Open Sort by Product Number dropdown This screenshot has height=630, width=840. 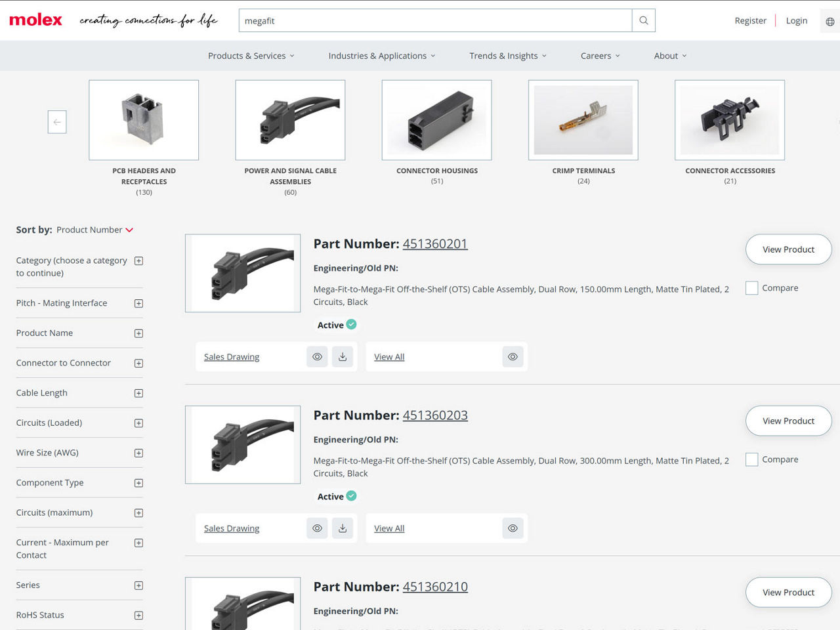pos(94,230)
